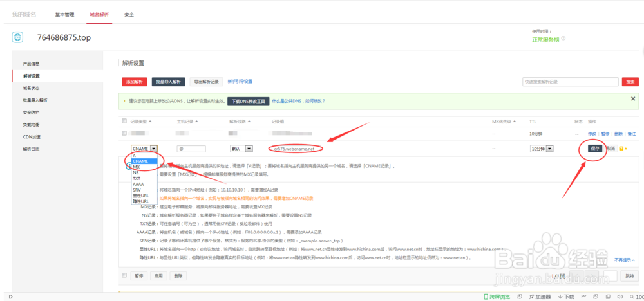Select NS from the record type list

click(x=144, y=173)
